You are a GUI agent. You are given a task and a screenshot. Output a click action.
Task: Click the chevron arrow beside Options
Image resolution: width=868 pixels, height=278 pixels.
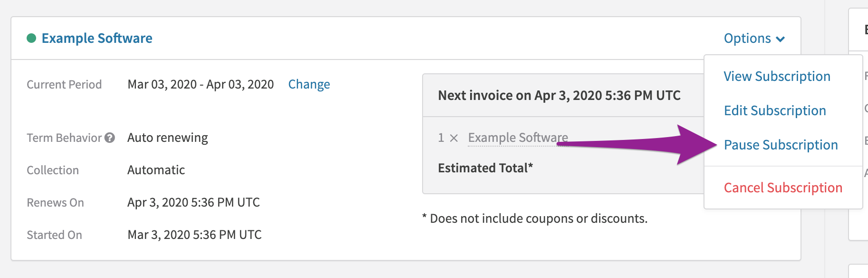pos(780,39)
